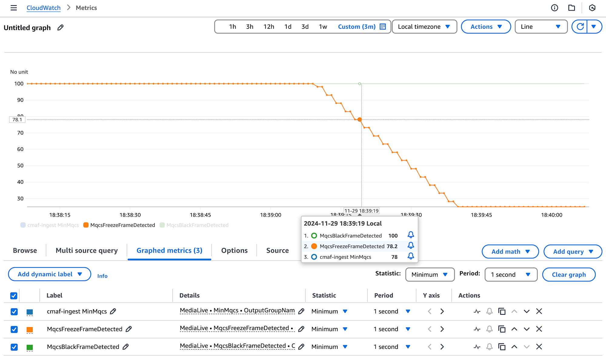The height and width of the screenshot is (364, 606).
Task: Select the 1h time range
Action: (x=232, y=27)
